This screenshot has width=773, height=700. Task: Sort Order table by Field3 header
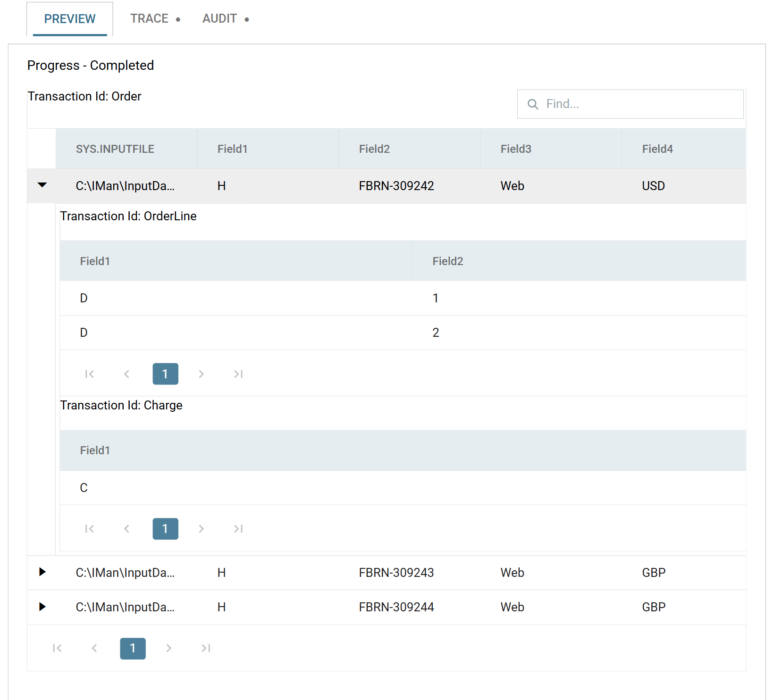pyautogui.click(x=551, y=149)
